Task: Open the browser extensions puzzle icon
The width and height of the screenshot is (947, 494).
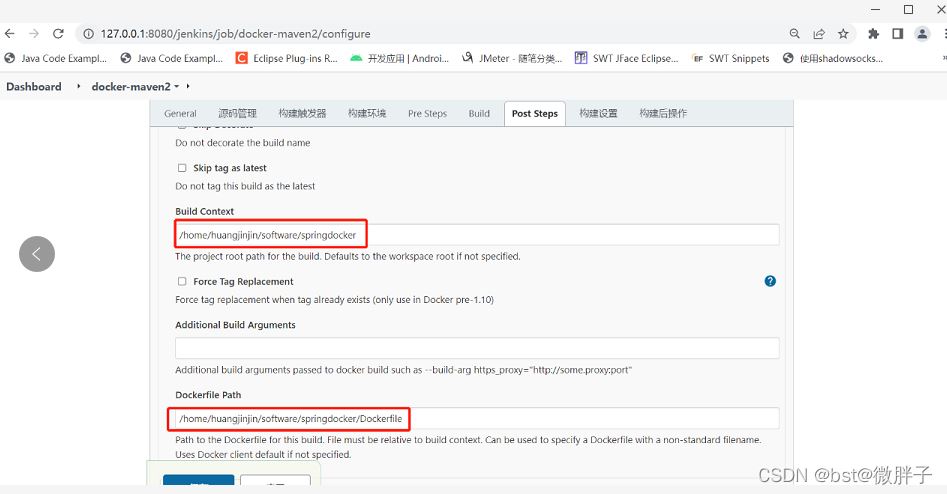Action: (874, 33)
